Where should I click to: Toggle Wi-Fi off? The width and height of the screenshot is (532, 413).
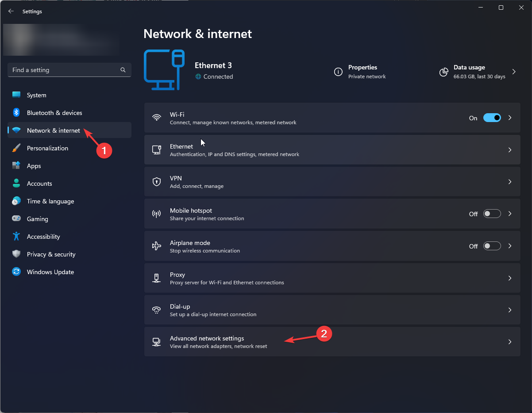(x=492, y=118)
